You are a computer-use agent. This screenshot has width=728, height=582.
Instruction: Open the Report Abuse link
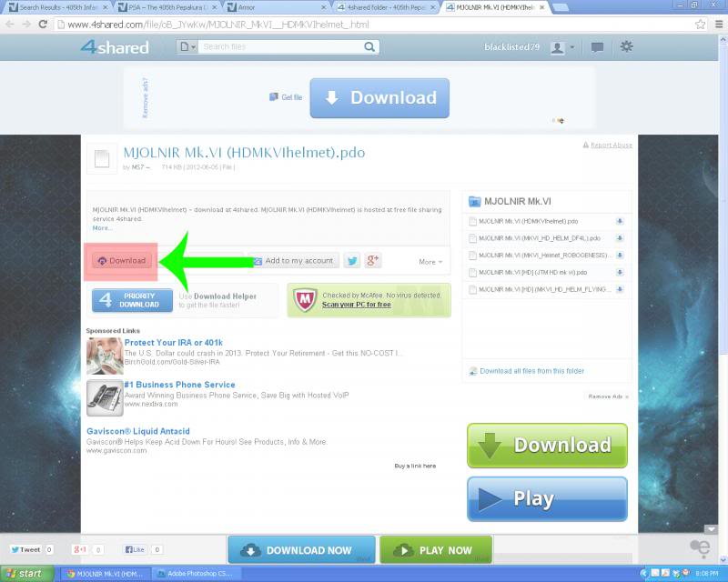tap(611, 145)
